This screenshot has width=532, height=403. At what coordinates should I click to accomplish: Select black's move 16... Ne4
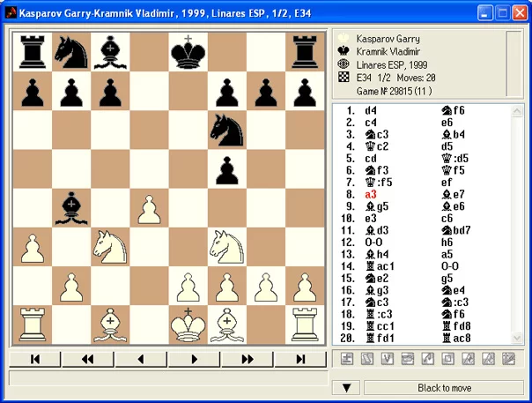click(453, 290)
